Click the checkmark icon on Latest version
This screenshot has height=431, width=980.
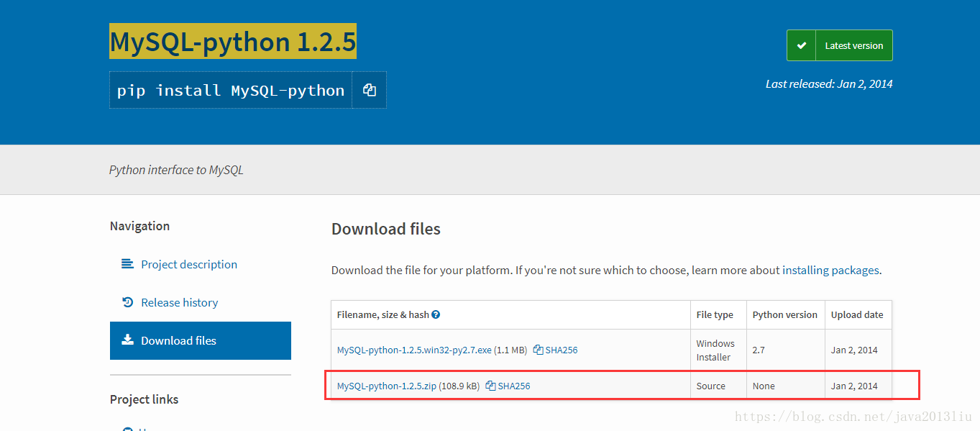coord(801,45)
